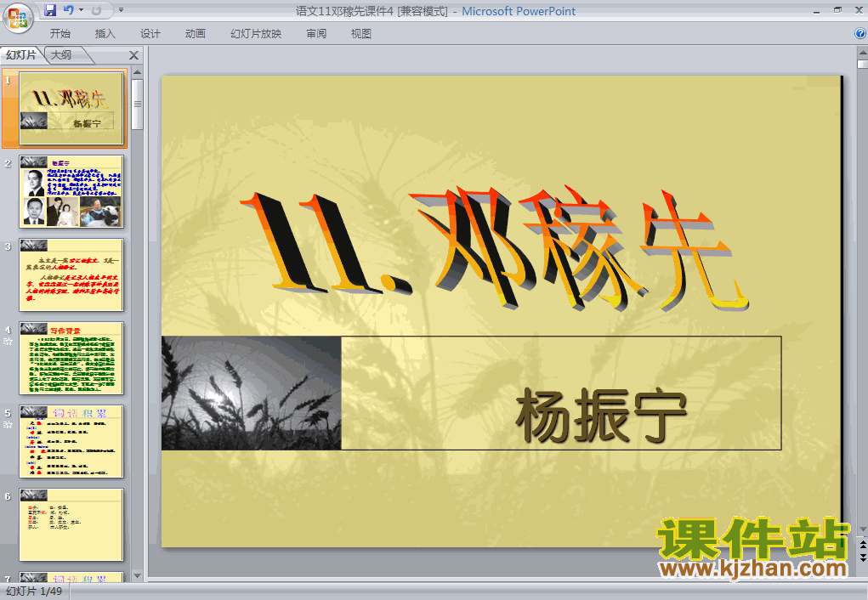
Task: Select the 设计 ribbon tab
Action: click(x=150, y=34)
